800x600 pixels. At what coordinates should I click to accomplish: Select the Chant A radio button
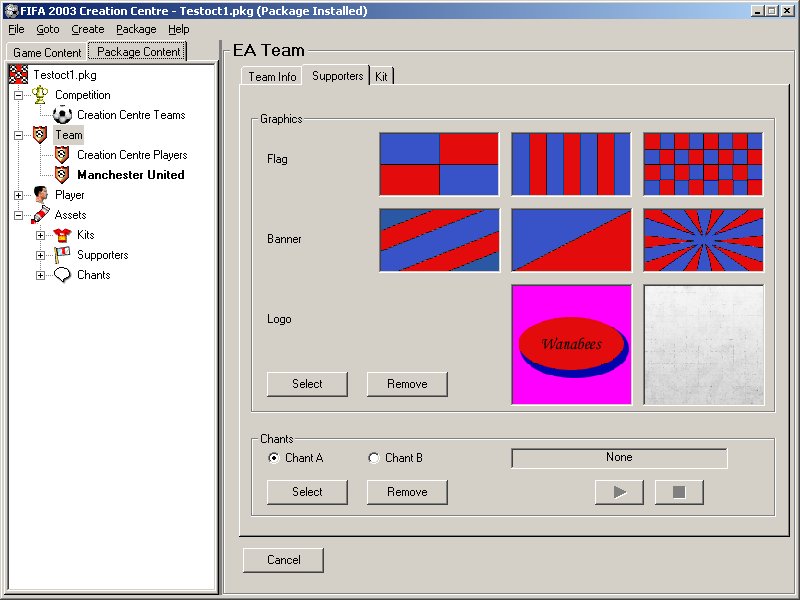click(273, 458)
